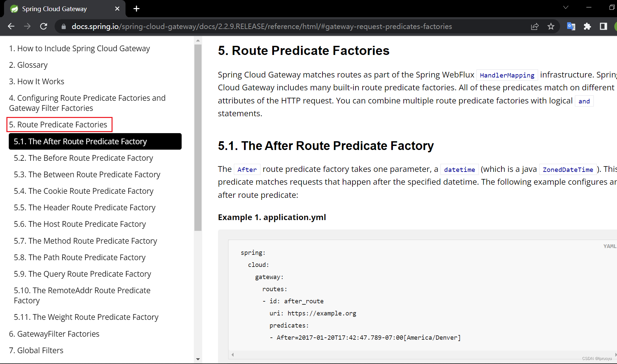Go to the 2. Glossary section
This screenshot has width=617, height=364.
click(x=28, y=65)
